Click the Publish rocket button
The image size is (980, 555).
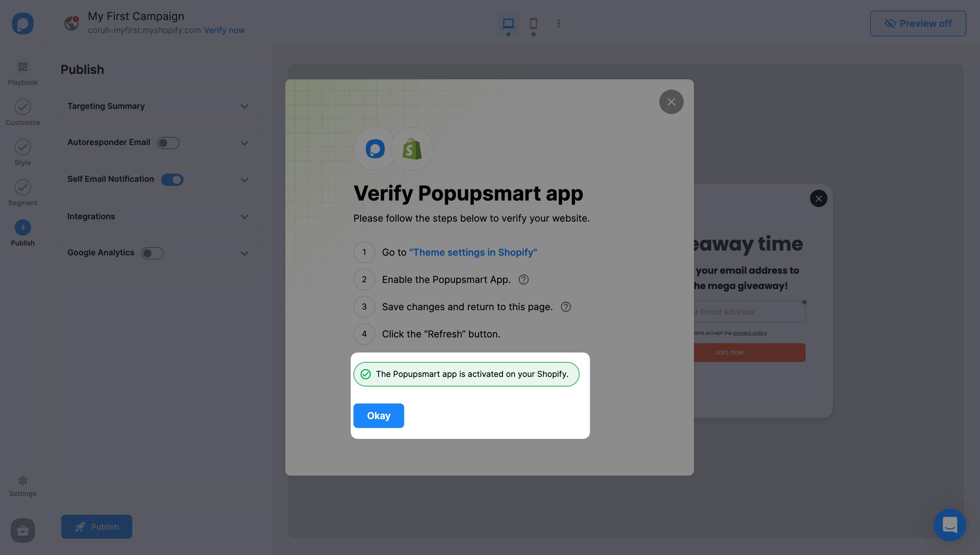coord(96,527)
